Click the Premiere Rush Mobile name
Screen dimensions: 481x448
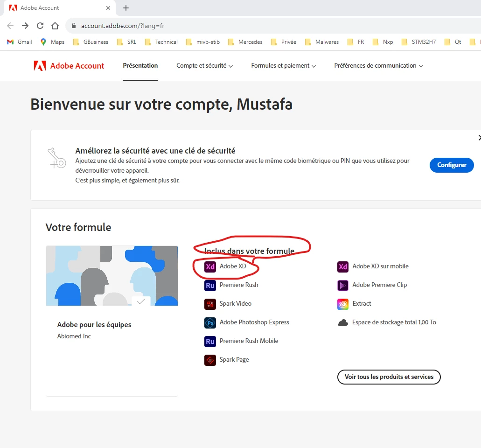point(249,341)
